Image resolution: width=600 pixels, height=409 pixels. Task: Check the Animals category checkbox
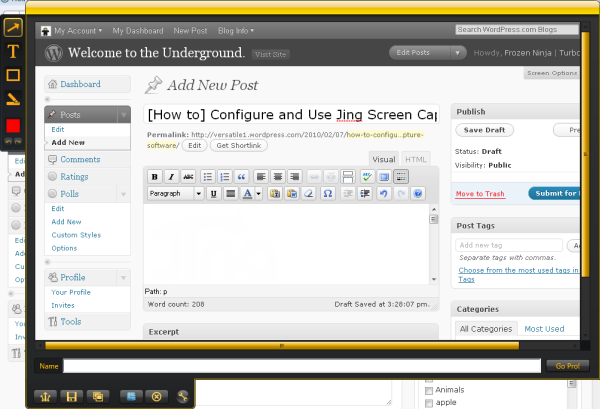[429, 391]
